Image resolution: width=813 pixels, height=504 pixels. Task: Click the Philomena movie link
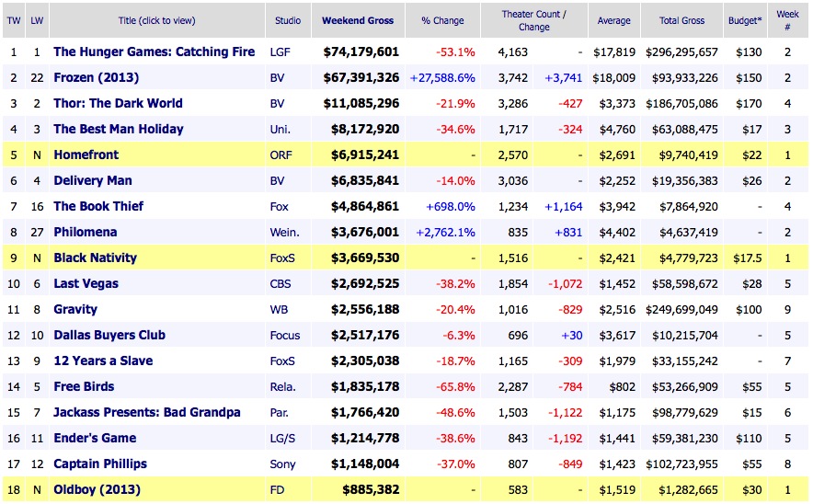click(86, 233)
